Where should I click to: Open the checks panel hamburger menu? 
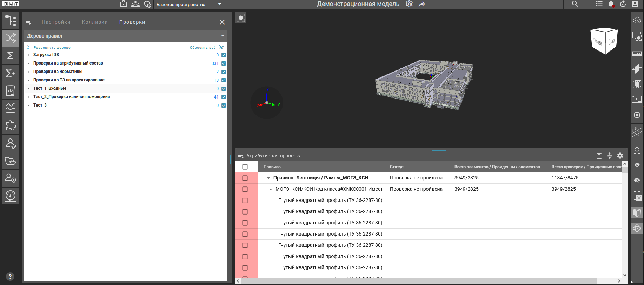click(x=28, y=22)
